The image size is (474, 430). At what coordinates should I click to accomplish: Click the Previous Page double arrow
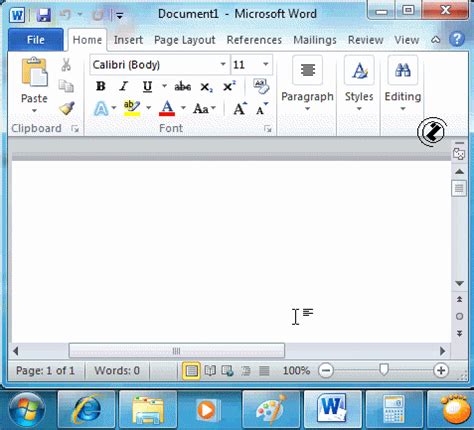coord(459,299)
